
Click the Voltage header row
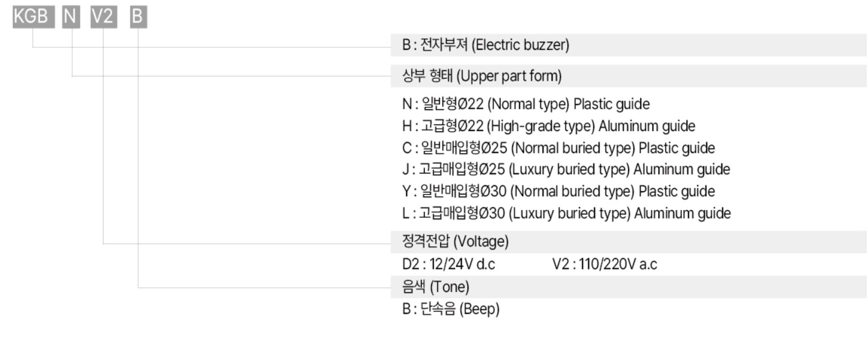632,242
